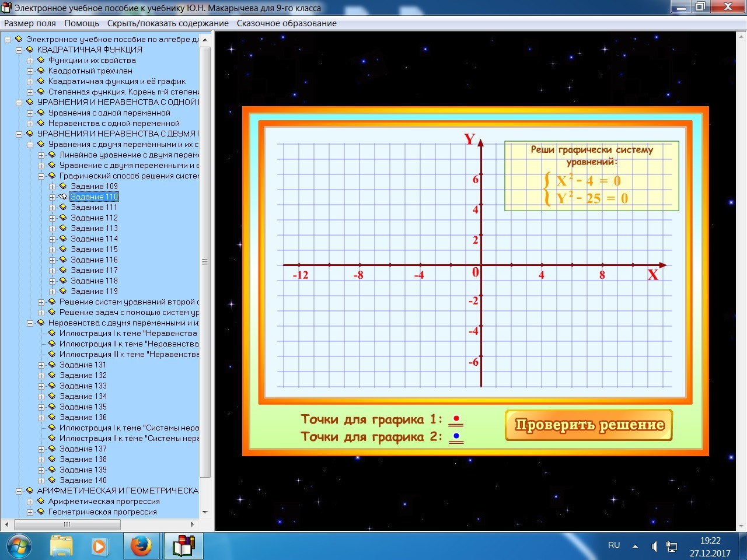Open Windows Explorer folder from taskbar
This screenshot has width=747, height=560.
(x=61, y=547)
